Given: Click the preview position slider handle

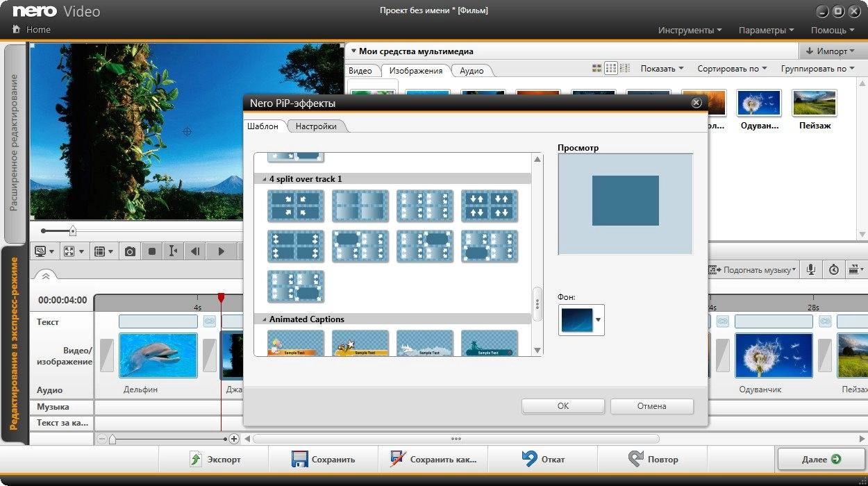Looking at the screenshot, I should point(72,231).
